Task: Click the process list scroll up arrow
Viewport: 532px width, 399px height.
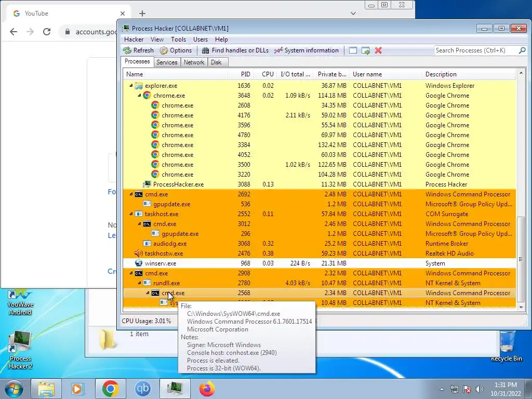Action: pyautogui.click(x=521, y=73)
